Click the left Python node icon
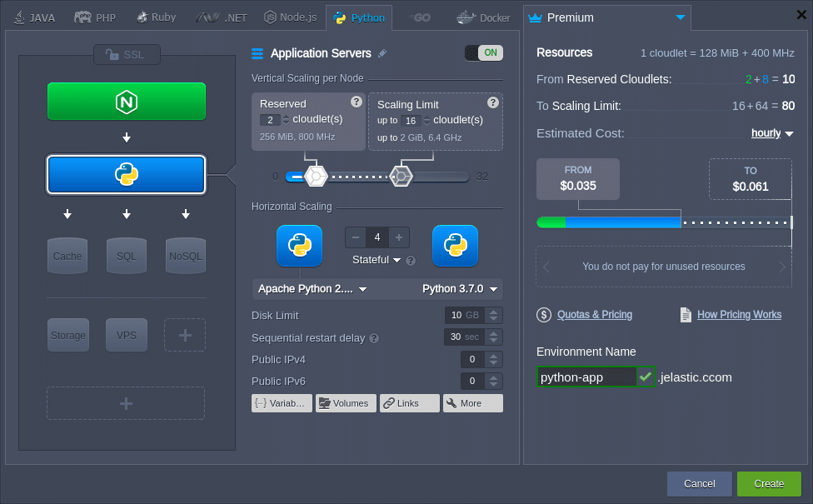 [x=299, y=246]
